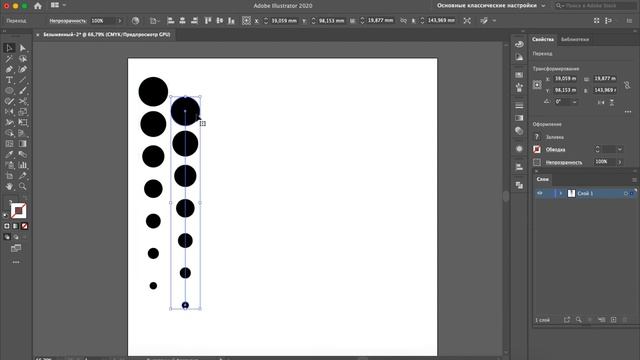Select the Type tool
This screenshot has height=360, width=640.
point(9,80)
